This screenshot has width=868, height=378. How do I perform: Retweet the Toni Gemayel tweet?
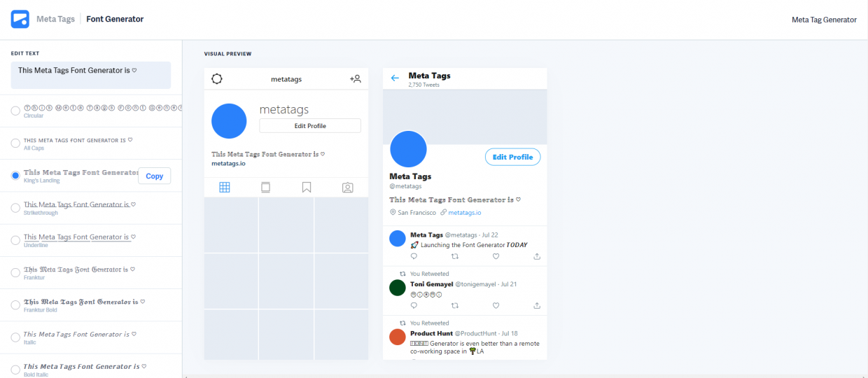[455, 305]
